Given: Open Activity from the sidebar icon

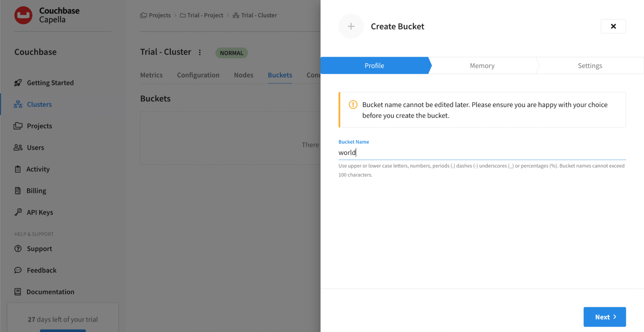Looking at the screenshot, I should point(18,169).
